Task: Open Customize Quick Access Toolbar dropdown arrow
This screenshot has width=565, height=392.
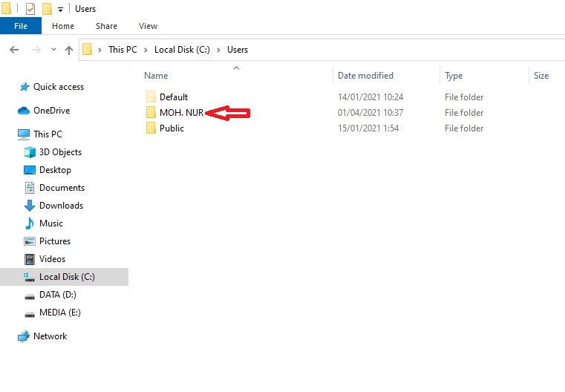Action: pyautogui.click(x=60, y=10)
